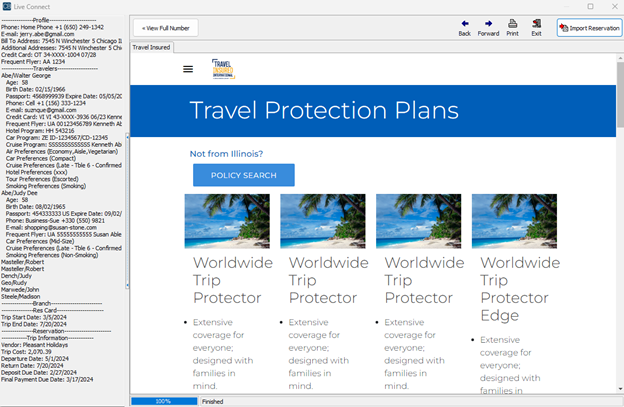Click Hotel Program: HH 543216 line
The width and height of the screenshot is (624, 407).
tap(40, 131)
